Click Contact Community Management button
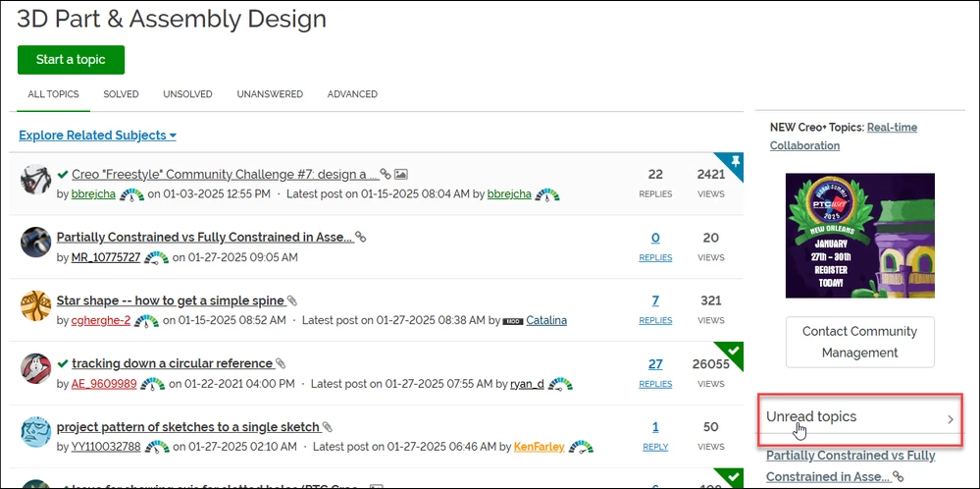 tap(860, 342)
